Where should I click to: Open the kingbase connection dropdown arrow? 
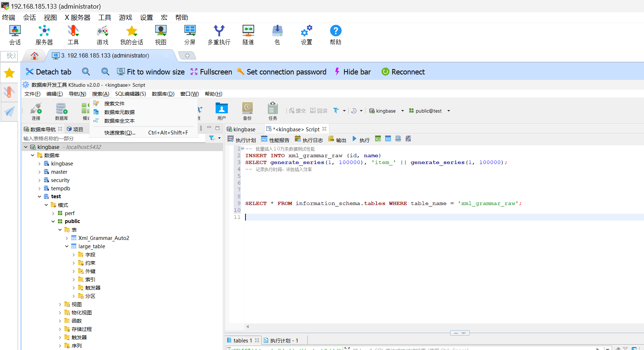point(402,111)
